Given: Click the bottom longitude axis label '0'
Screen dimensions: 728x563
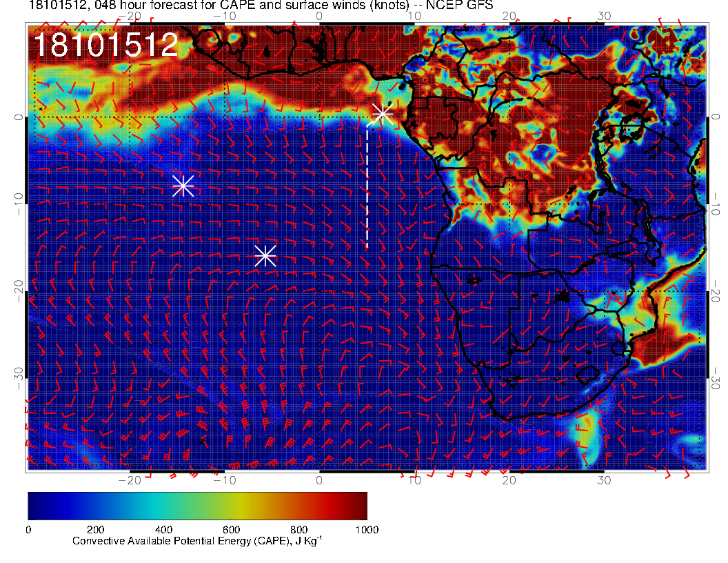Looking at the screenshot, I should coord(319,480).
